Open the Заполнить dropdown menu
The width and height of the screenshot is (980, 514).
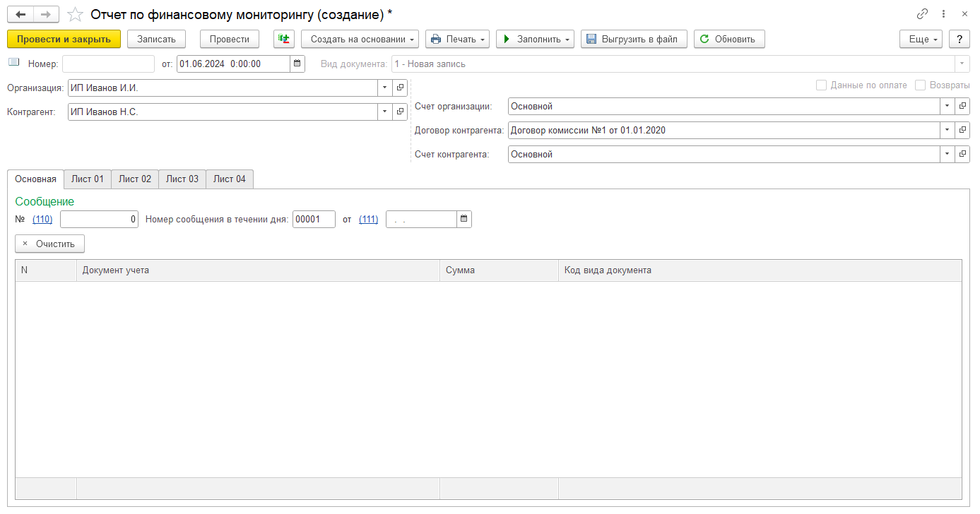[535, 39]
